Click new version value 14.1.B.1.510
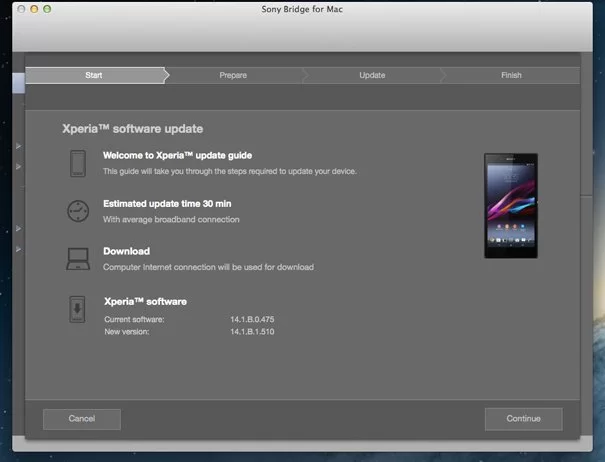The width and height of the screenshot is (605, 462). (252, 332)
